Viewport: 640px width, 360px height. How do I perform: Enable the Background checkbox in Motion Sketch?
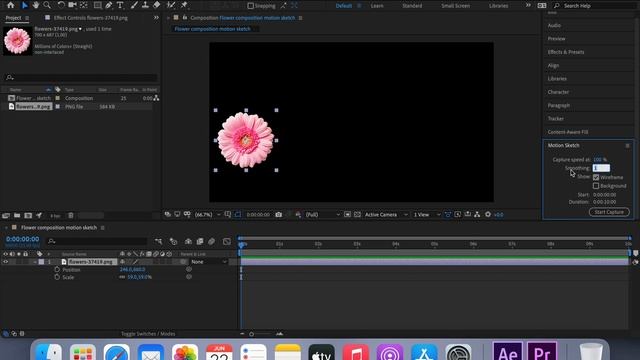point(596,186)
